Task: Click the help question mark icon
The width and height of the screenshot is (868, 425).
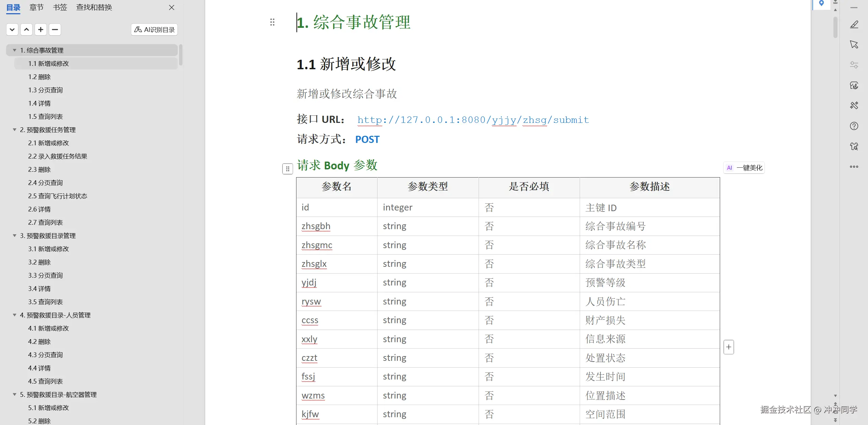Action: pos(854,126)
